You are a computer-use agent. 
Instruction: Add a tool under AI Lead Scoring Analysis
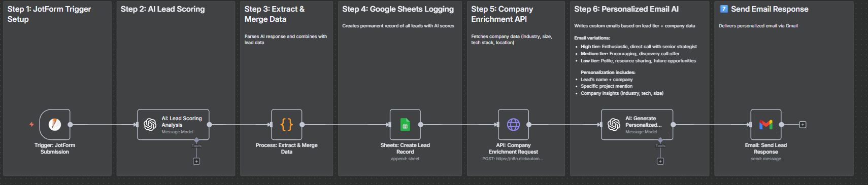pyautogui.click(x=196, y=161)
